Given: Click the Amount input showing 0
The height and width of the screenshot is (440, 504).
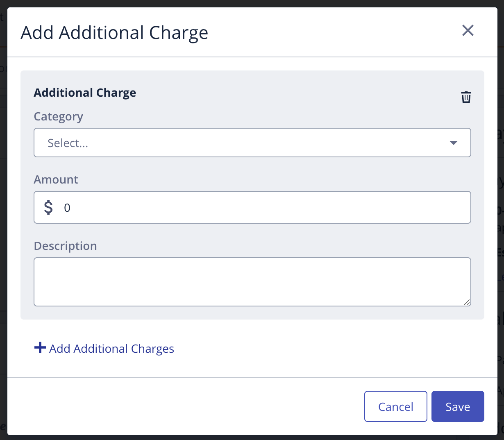Looking at the screenshot, I should (164, 207).
